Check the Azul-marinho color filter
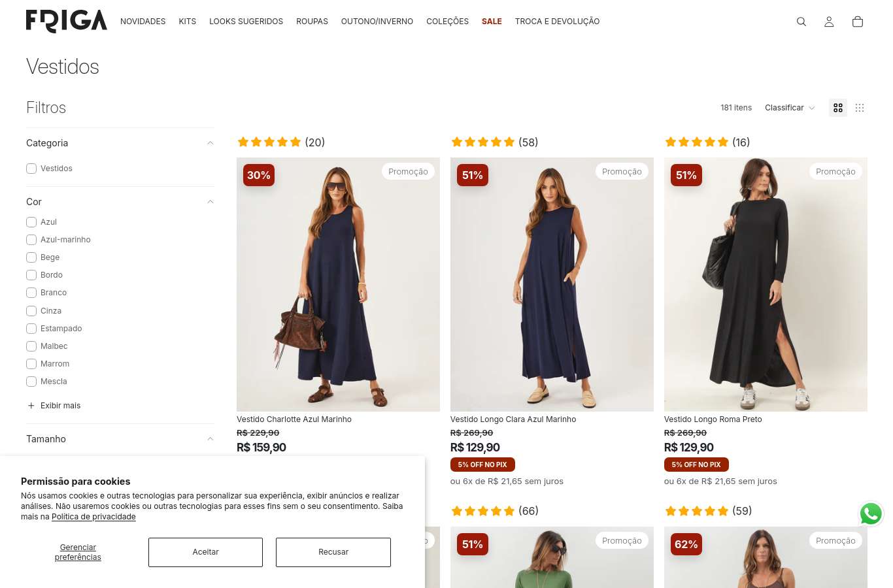Viewport: 893px width, 588px height. 31,240
